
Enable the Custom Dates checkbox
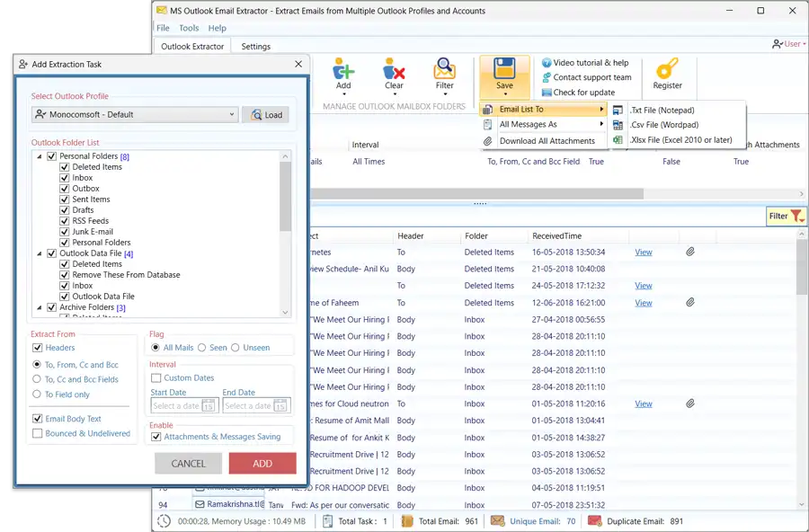156,377
